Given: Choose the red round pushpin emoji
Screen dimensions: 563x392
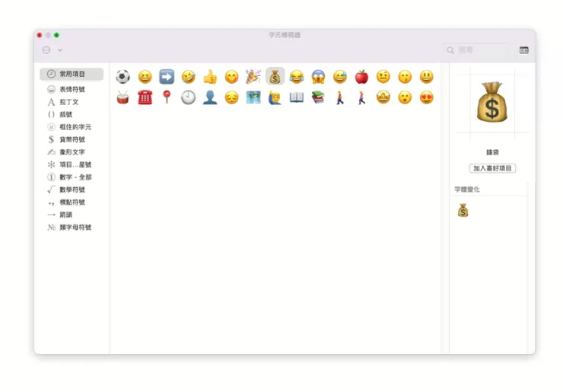Looking at the screenshot, I should pyautogui.click(x=167, y=97).
